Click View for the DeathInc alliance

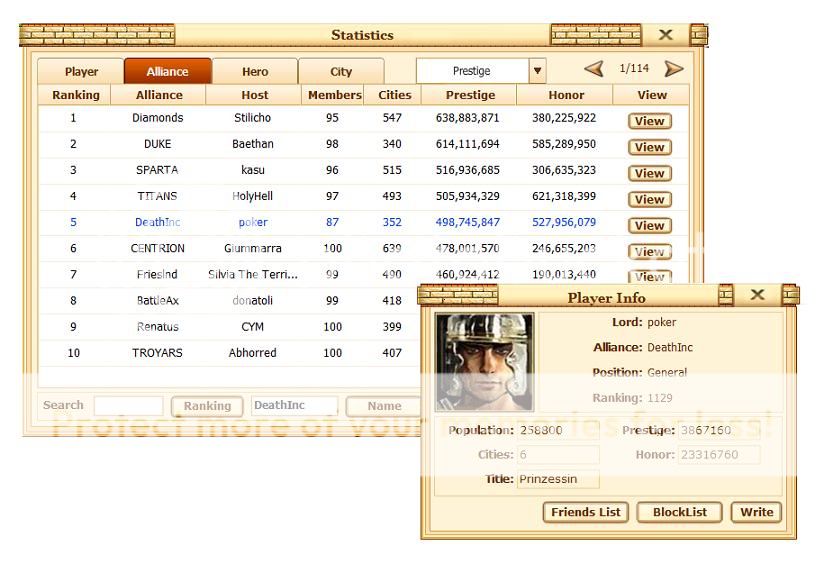coord(649,225)
